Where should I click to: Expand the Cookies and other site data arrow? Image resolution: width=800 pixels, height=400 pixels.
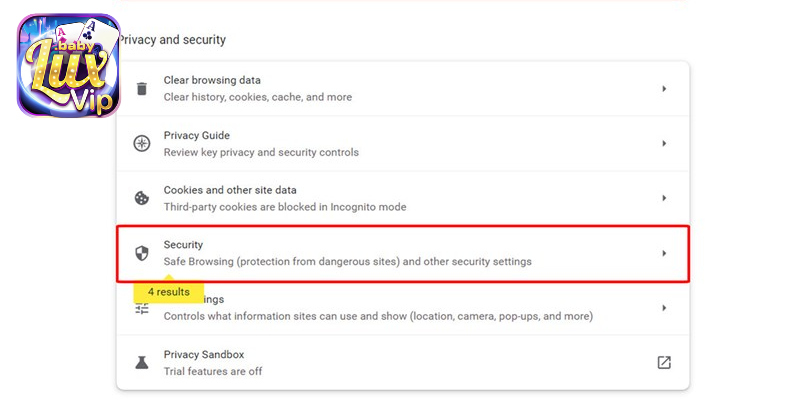pos(664,198)
